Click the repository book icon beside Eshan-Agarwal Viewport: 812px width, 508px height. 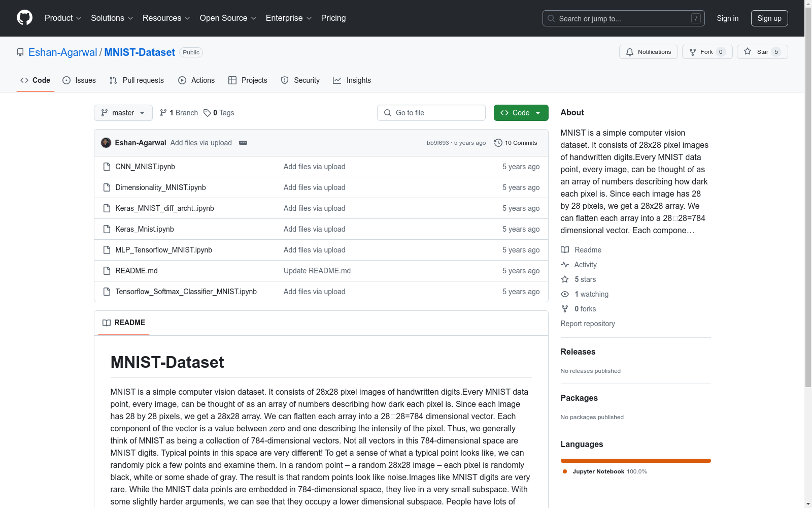click(x=20, y=52)
